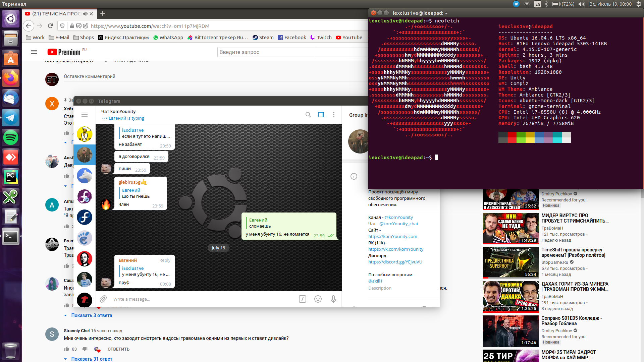Open @axill1 contact link

pyautogui.click(x=375, y=281)
